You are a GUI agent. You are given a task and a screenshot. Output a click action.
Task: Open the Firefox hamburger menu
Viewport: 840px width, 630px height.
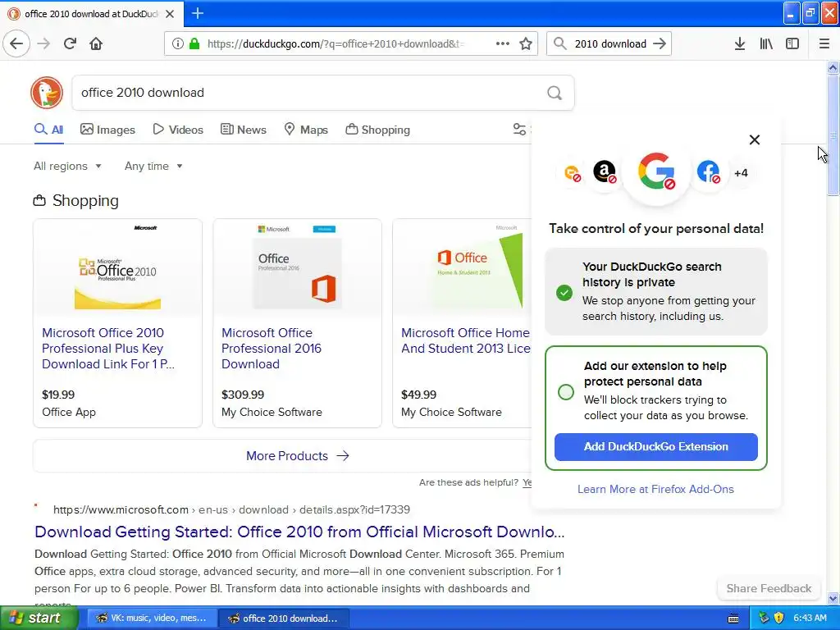point(824,43)
